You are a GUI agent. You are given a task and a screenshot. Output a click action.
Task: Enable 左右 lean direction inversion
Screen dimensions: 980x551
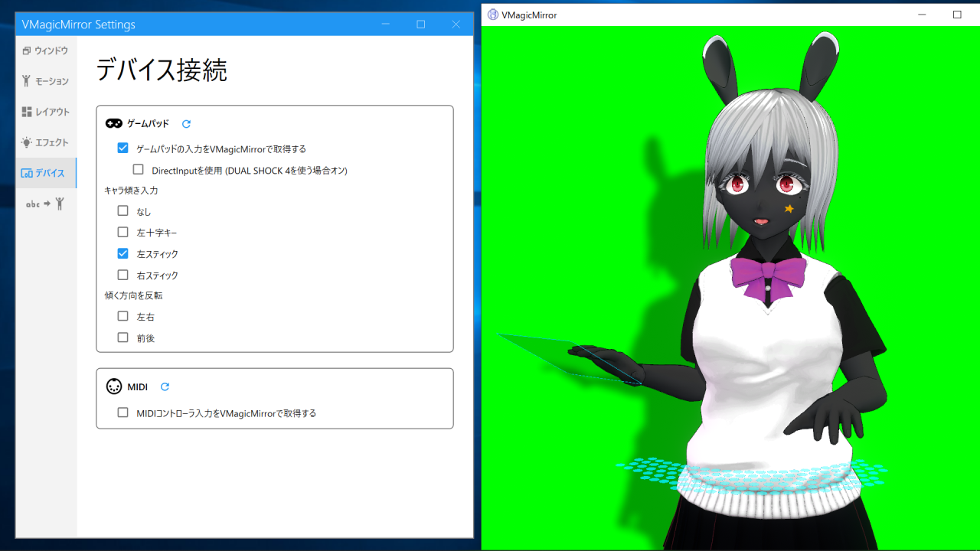click(122, 316)
